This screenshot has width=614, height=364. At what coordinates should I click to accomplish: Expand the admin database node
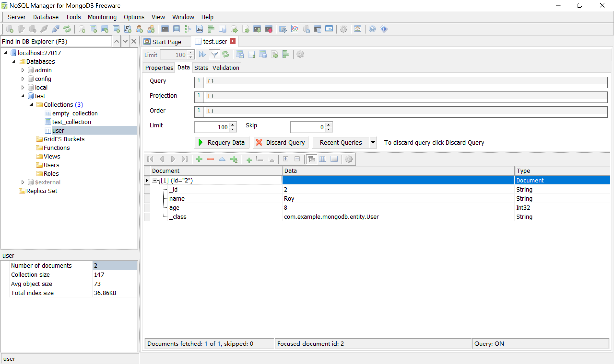[x=23, y=70]
